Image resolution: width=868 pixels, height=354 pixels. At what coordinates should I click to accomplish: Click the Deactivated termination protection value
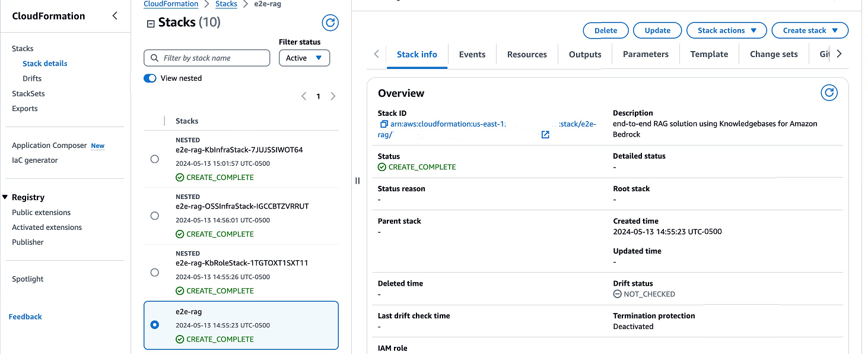[633, 327]
